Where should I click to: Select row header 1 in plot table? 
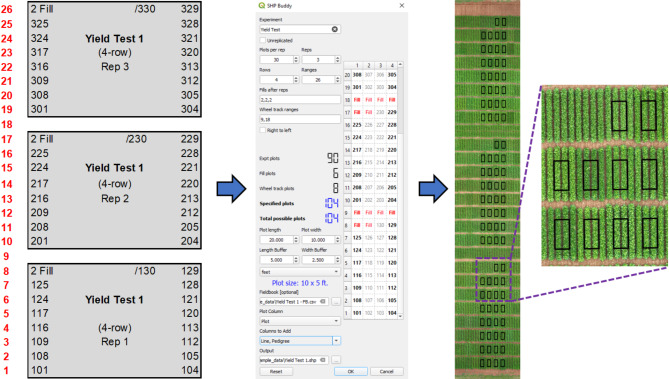(x=347, y=313)
